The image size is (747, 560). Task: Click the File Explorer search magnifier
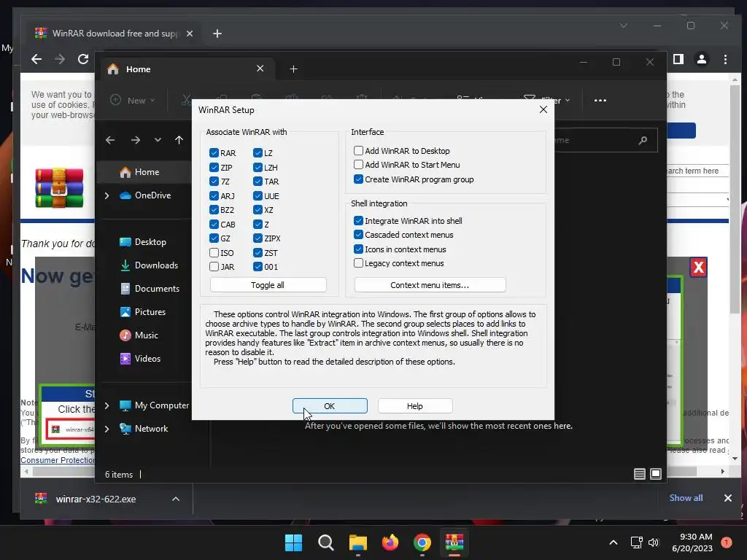pyautogui.click(x=643, y=140)
